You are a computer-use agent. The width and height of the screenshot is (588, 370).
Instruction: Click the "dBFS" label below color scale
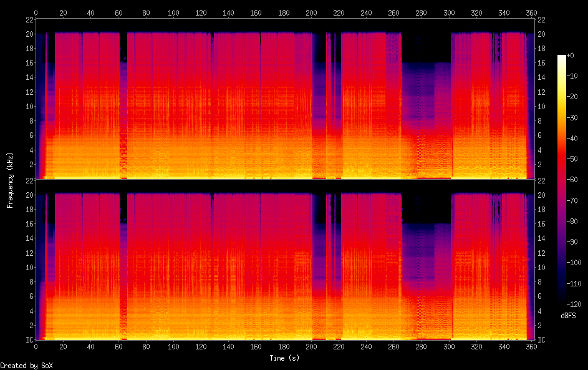568,316
